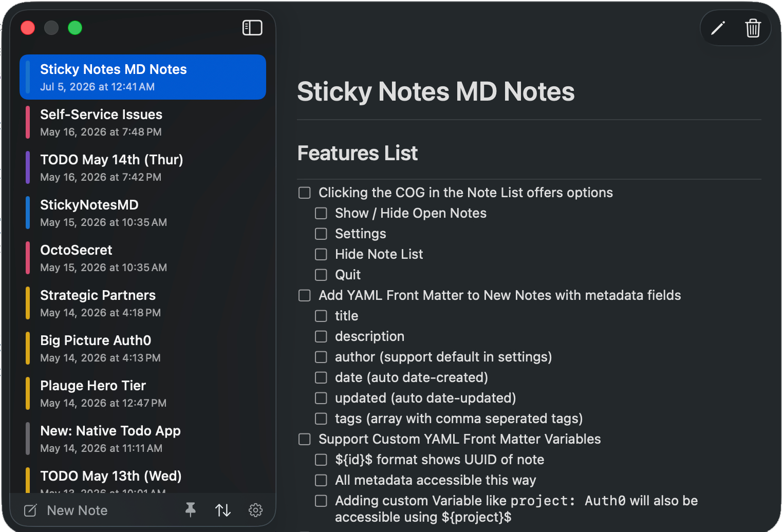Viewport: 784px width, 532px height.
Task: Check the 'description' checkbox
Action: pyautogui.click(x=321, y=336)
